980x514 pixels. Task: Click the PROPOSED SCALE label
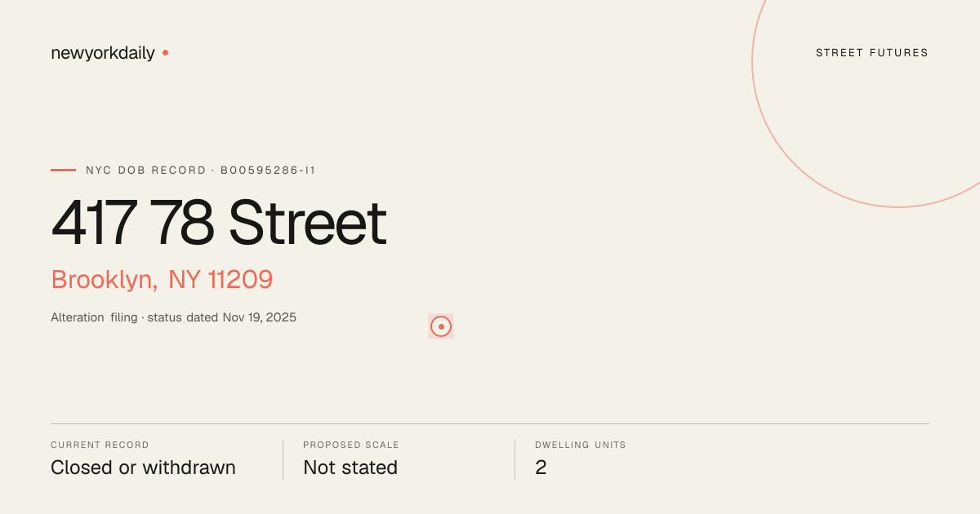click(x=351, y=445)
